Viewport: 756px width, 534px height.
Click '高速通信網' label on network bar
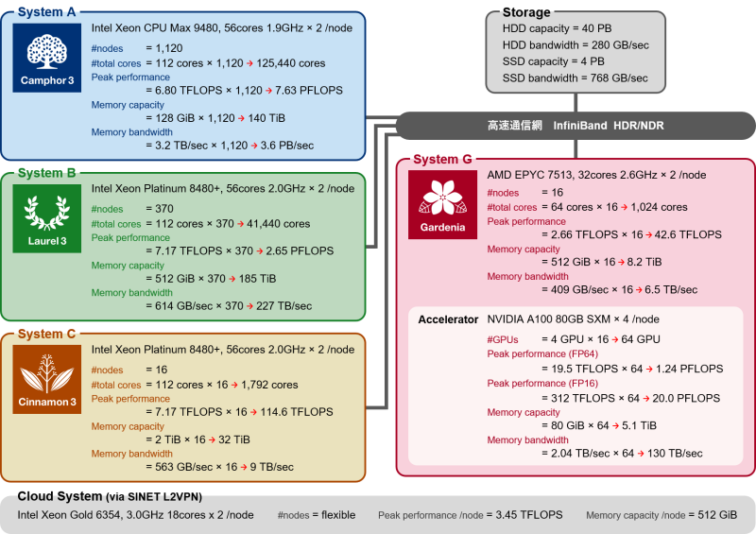(x=514, y=126)
